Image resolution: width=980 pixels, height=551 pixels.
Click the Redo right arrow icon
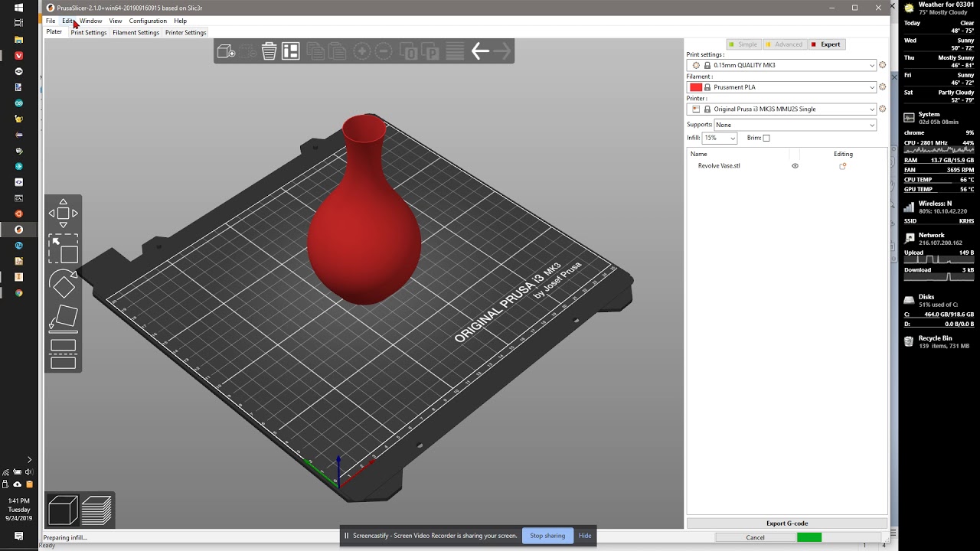pos(501,51)
